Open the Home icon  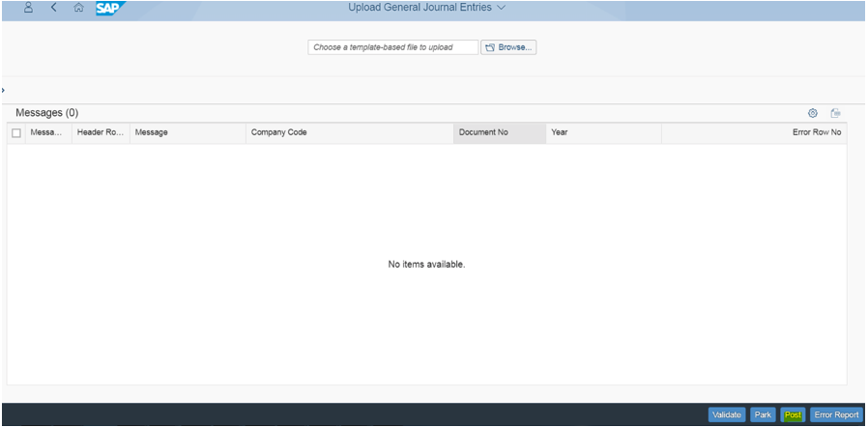[78, 8]
